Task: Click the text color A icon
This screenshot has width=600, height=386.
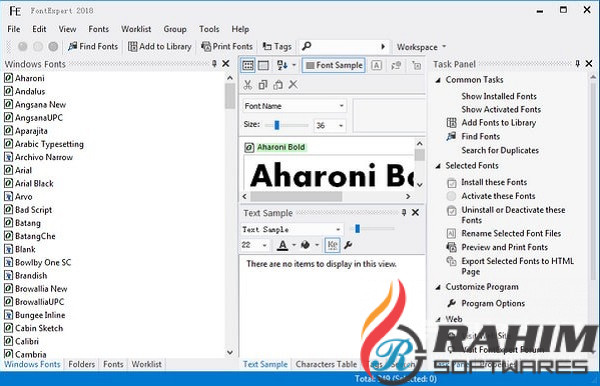Action: [x=282, y=245]
